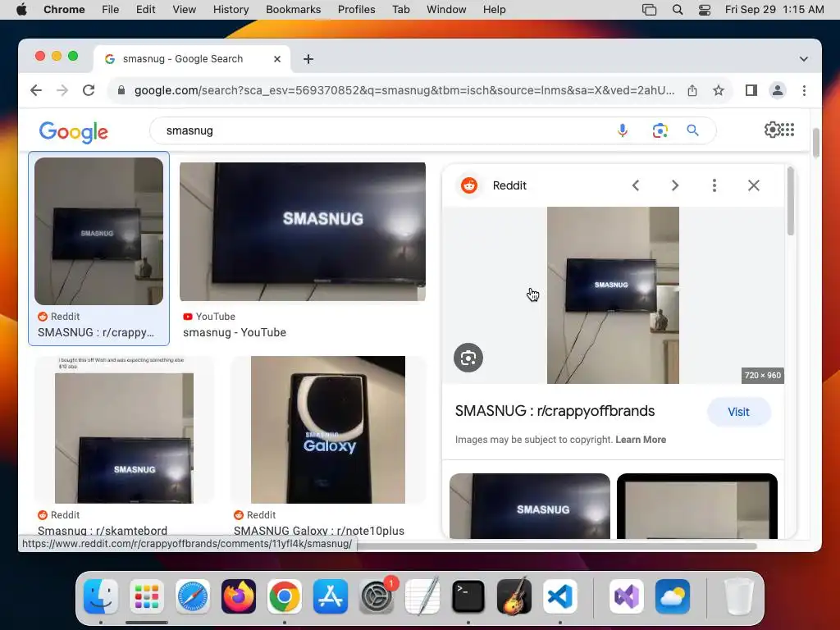
Task: Open SMASNUG Galaxy : r/note10plus result
Action: tap(319, 531)
